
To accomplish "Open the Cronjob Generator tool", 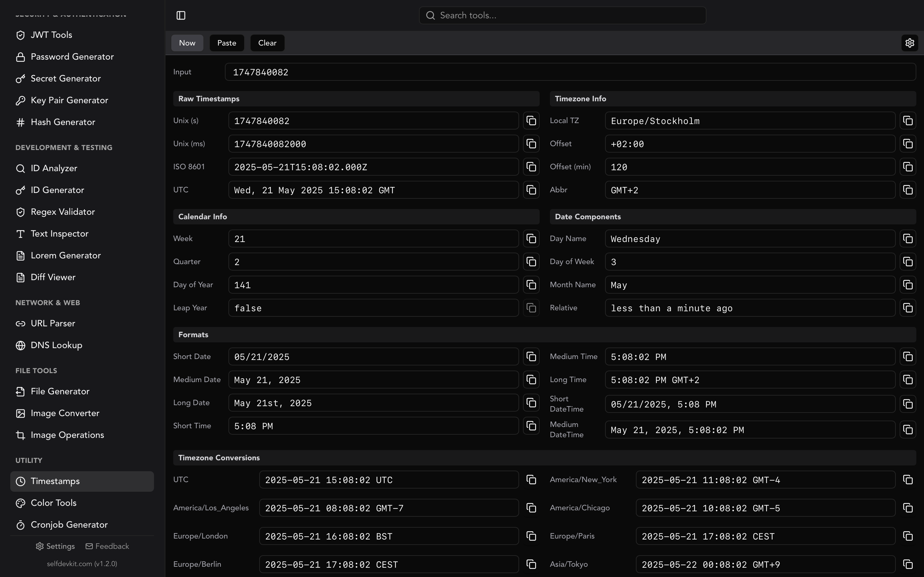I will pos(69,525).
